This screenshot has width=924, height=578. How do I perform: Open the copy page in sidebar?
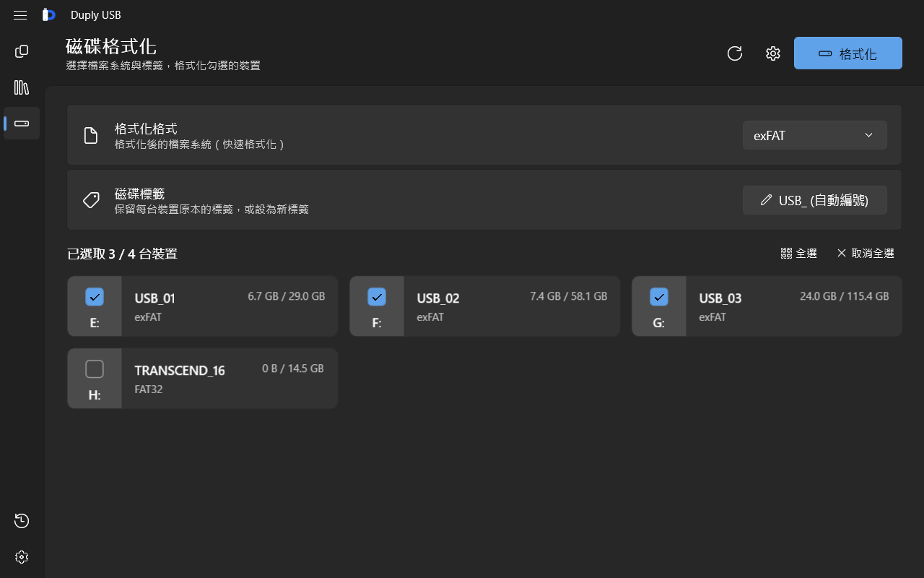(x=22, y=51)
